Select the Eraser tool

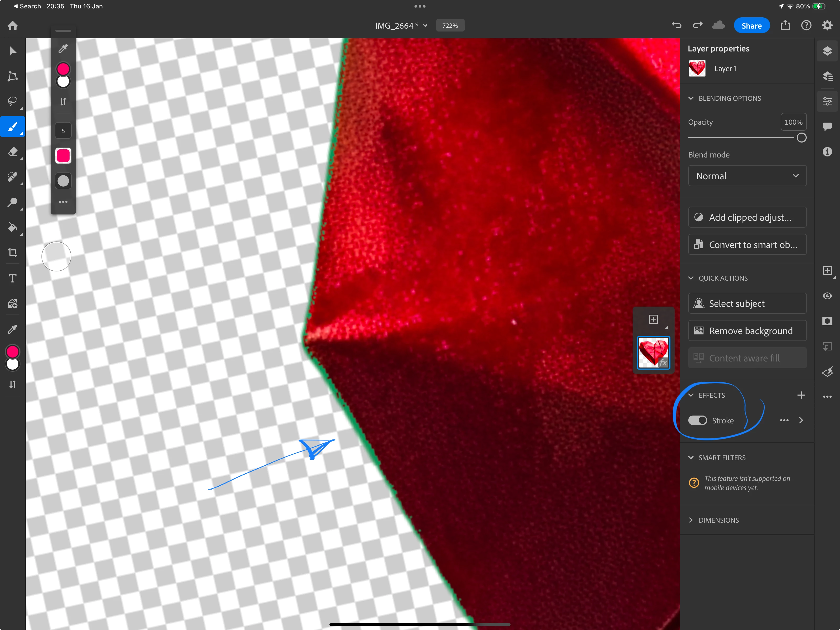(x=13, y=152)
